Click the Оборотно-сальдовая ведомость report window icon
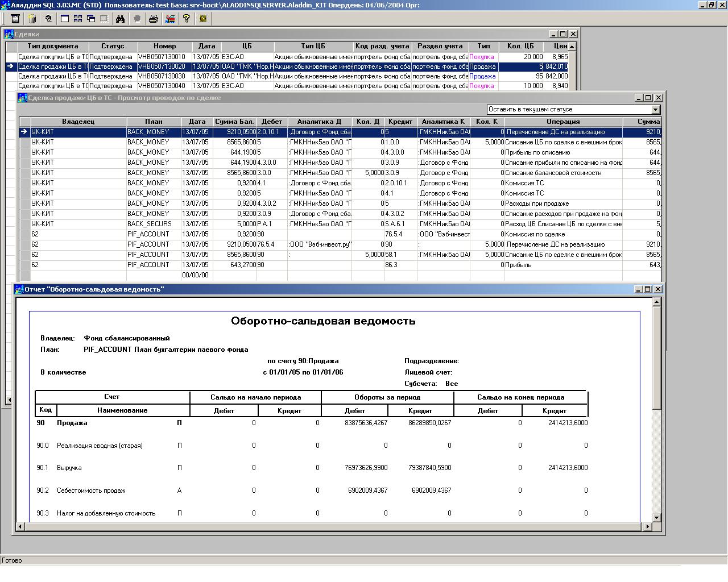Image resolution: width=728 pixels, height=582 pixels. click(19, 289)
